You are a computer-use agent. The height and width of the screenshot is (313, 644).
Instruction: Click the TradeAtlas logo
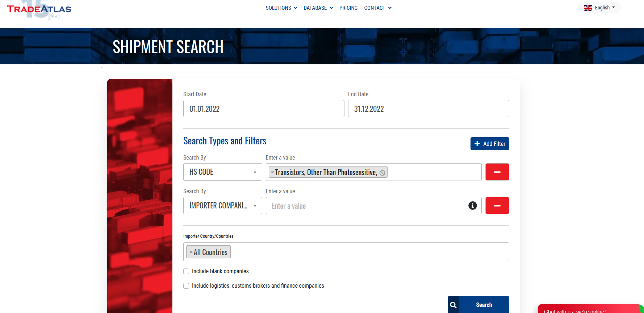coord(39,9)
